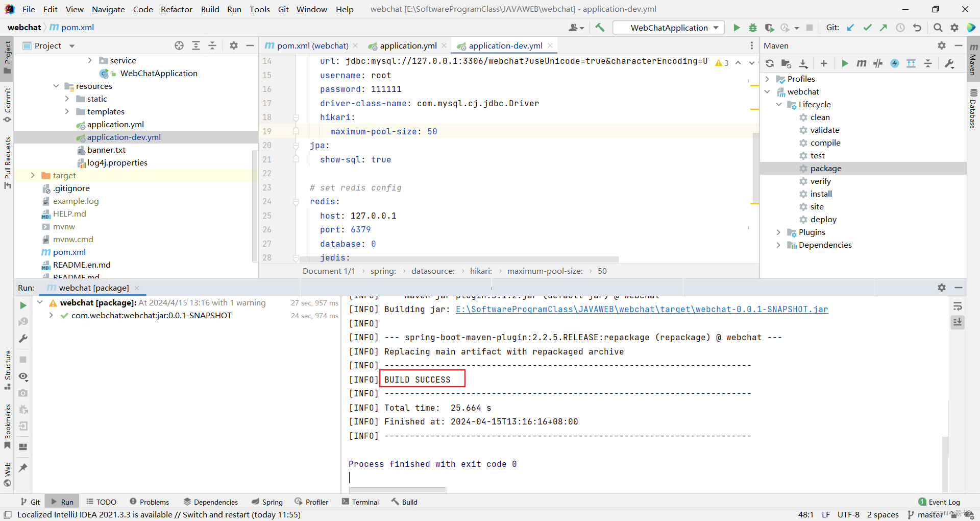Push commits with Git green arrow

(x=884, y=28)
